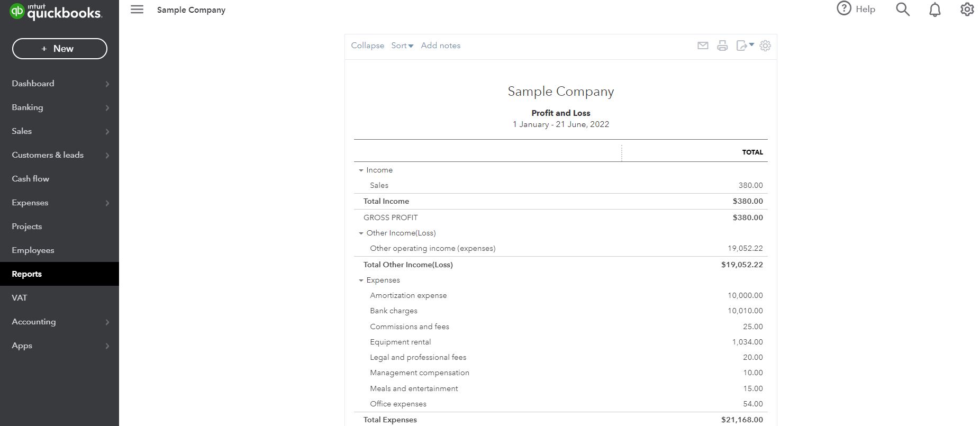Open report settings gear icon
Viewport: 980px width, 426px height.
(765, 46)
